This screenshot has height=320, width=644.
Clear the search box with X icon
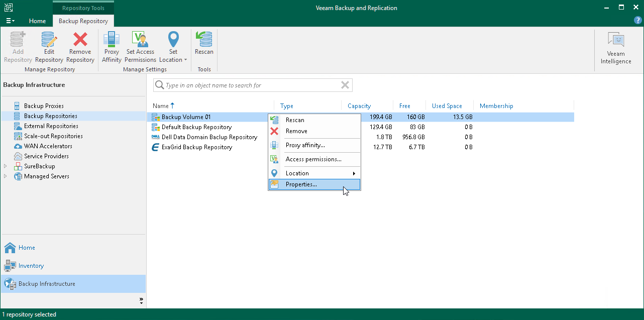click(345, 85)
